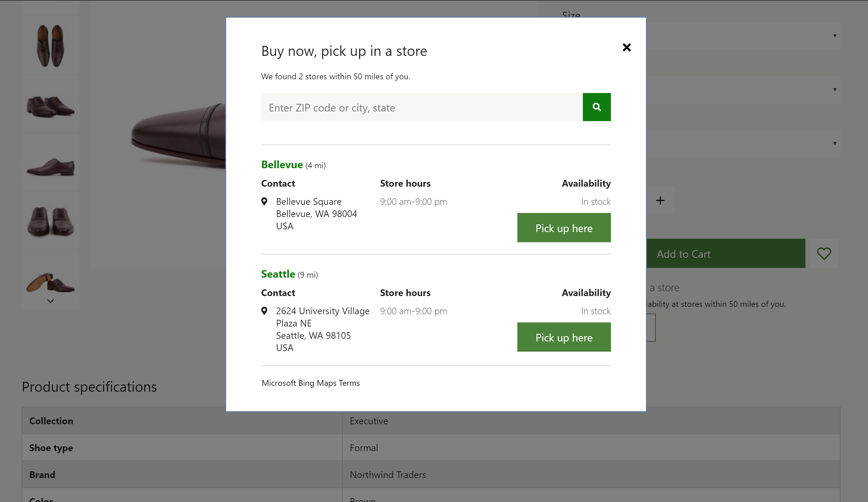Click the close X icon on modal

tap(627, 47)
